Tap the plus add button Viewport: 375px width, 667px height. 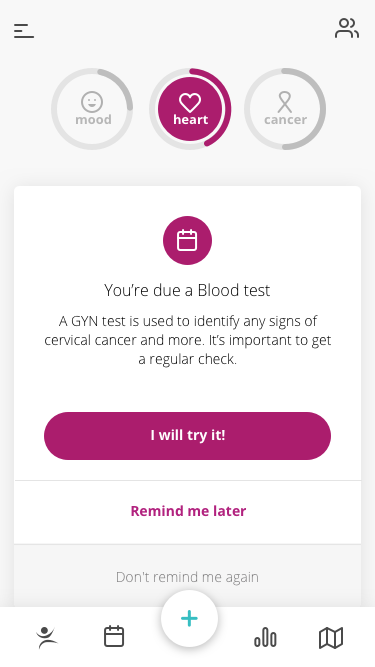189,619
